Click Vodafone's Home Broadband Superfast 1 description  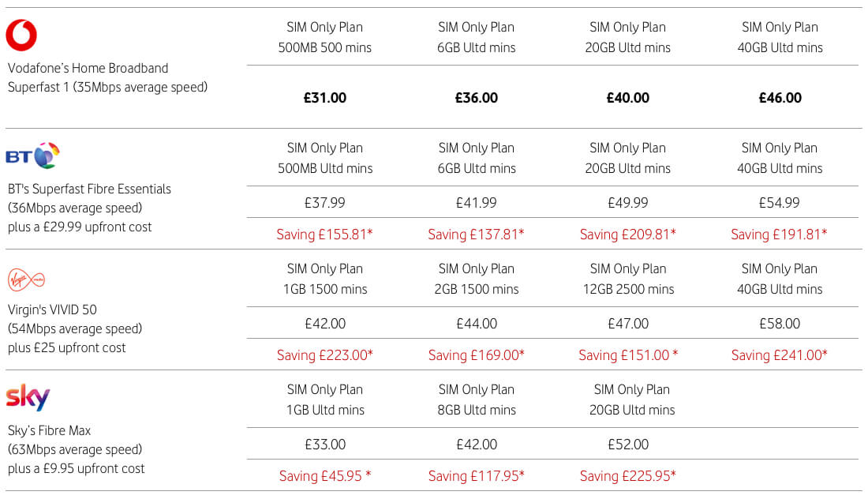click(107, 77)
